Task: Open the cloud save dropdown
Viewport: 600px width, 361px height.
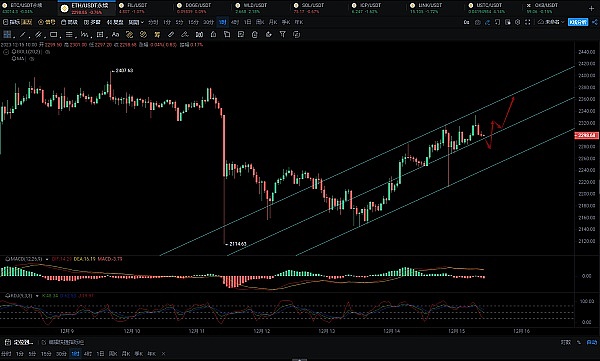Action: click(551, 22)
